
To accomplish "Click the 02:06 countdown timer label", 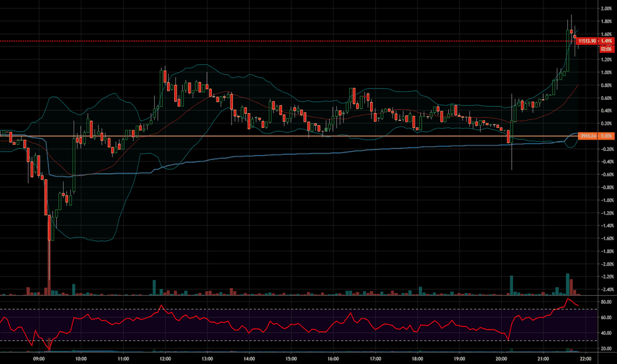I will [606, 49].
